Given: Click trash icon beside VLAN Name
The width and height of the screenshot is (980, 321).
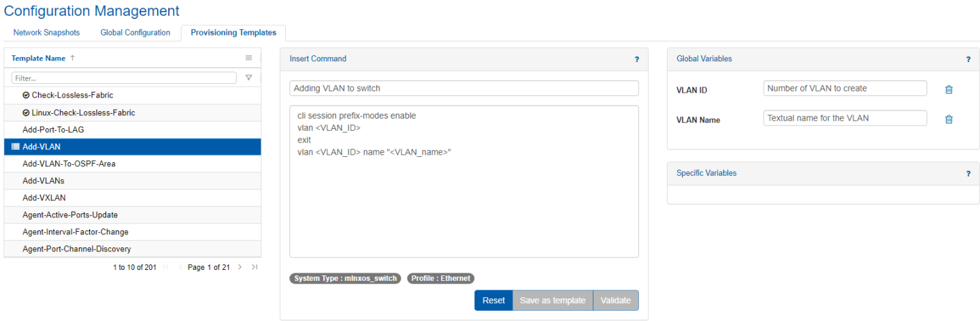Looking at the screenshot, I should tap(949, 119).
